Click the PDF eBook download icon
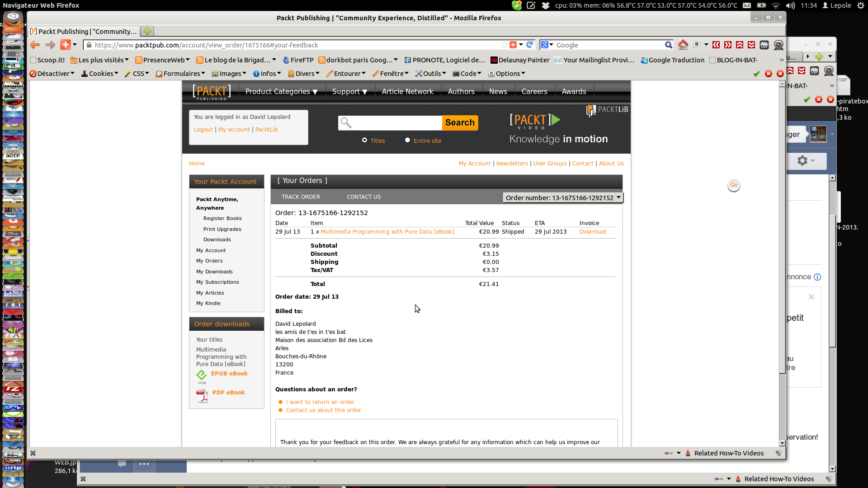 (202, 395)
